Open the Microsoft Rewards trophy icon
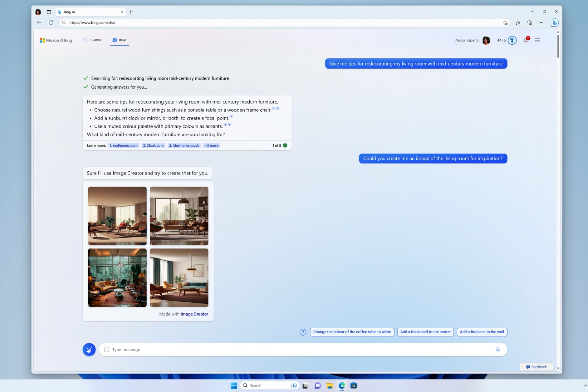 pyautogui.click(x=512, y=40)
